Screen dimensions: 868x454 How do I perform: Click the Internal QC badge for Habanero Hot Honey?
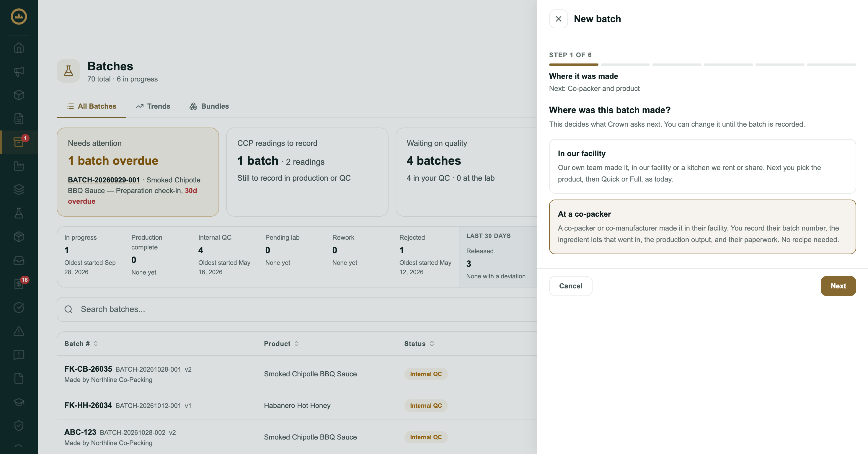(425, 406)
